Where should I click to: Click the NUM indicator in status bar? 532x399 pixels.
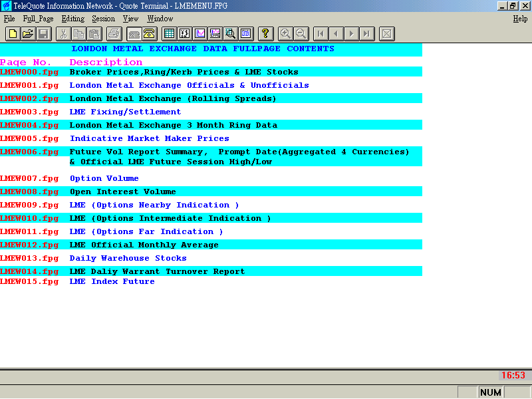(491, 392)
